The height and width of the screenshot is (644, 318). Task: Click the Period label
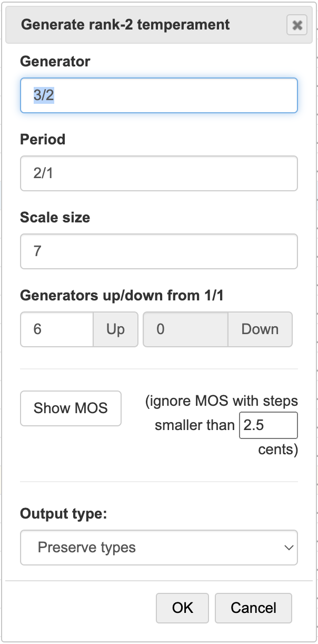click(x=43, y=140)
